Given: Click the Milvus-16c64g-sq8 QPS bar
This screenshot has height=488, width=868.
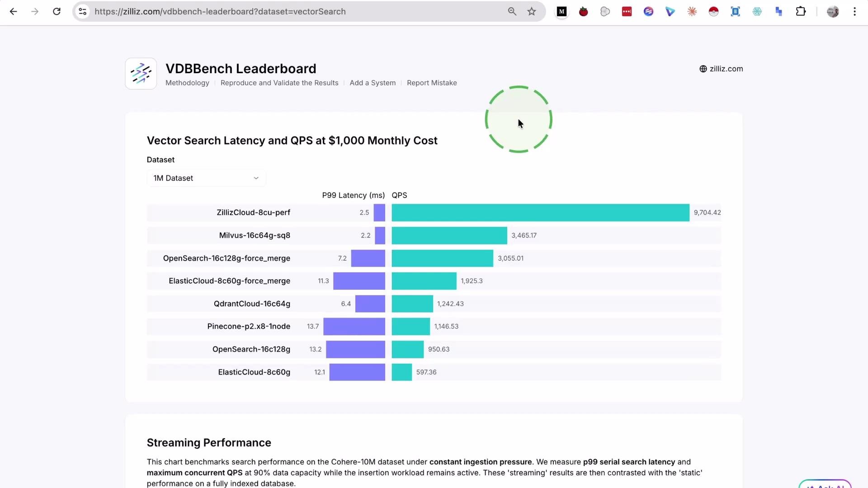Looking at the screenshot, I should pos(449,235).
